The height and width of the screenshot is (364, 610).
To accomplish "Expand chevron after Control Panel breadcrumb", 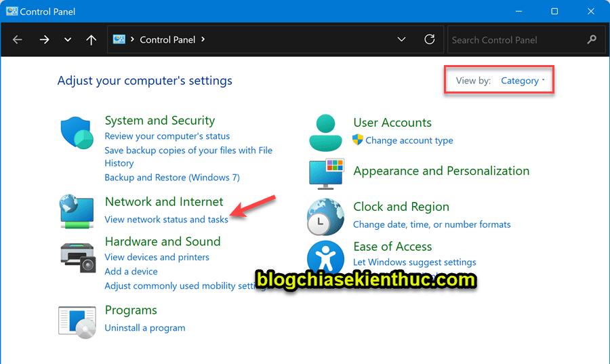I will click(203, 39).
